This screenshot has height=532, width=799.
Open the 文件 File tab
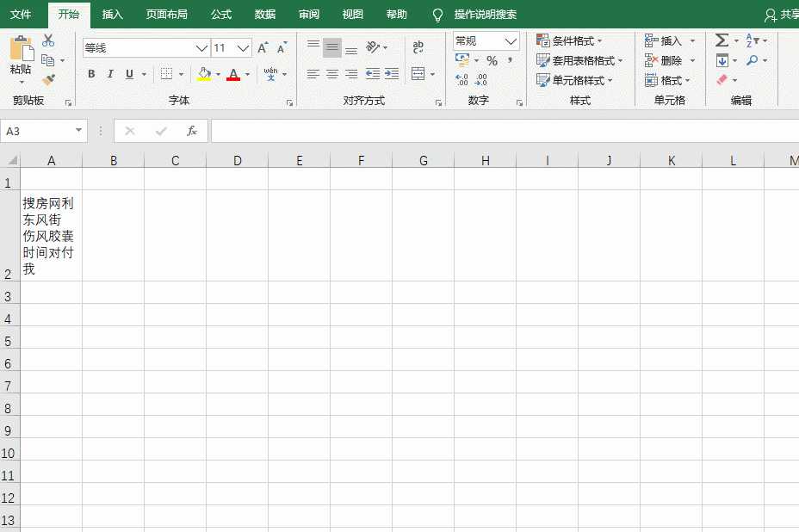(x=21, y=15)
